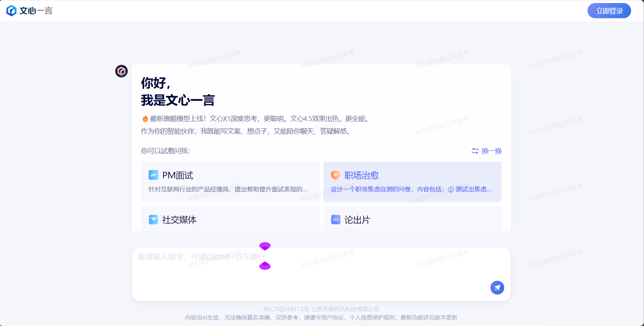The width and height of the screenshot is (644, 326).
Task: Click the 论出片 card's purple icon
Action: pyautogui.click(x=335, y=220)
